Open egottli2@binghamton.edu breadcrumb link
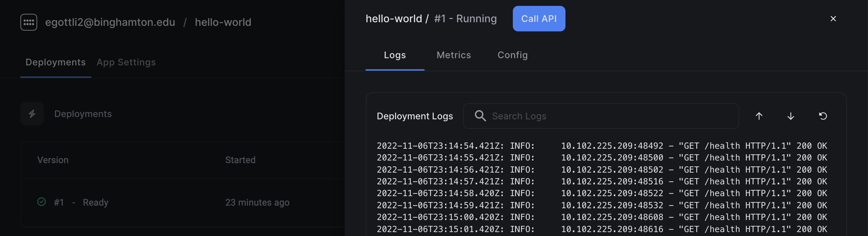 pyautogui.click(x=110, y=22)
